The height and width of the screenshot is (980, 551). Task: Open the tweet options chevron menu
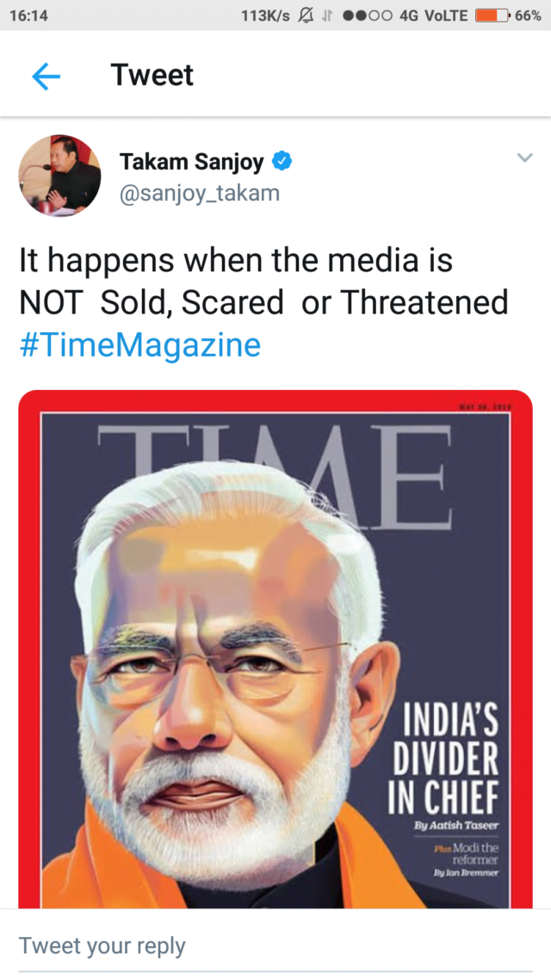(x=525, y=158)
